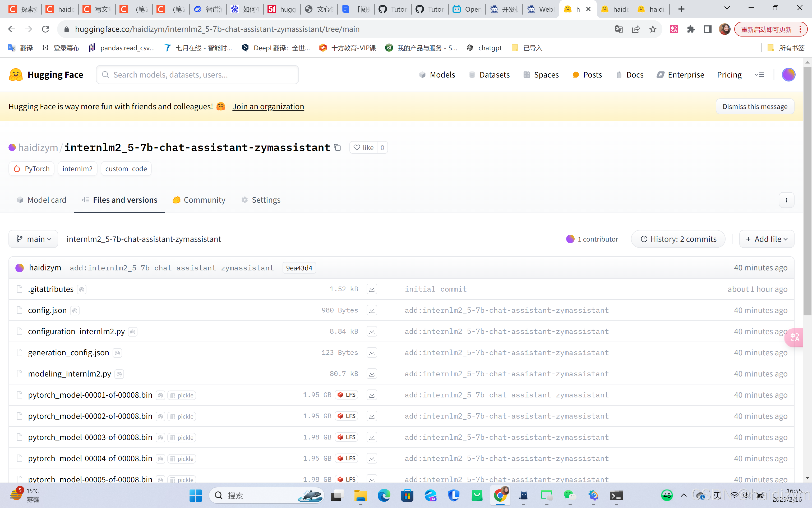The width and height of the screenshot is (812, 508).
Task: Click the share page icon in address bar
Action: pyautogui.click(x=636, y=29)
